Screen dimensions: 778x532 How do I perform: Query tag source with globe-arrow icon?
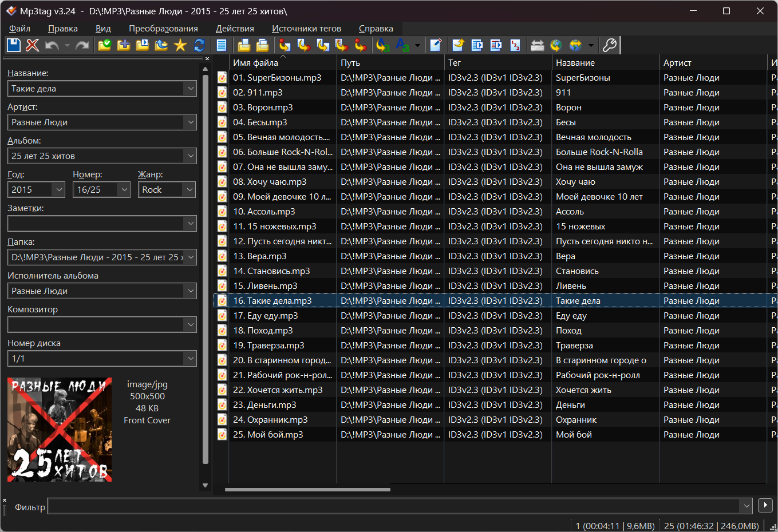pos(556,45)
